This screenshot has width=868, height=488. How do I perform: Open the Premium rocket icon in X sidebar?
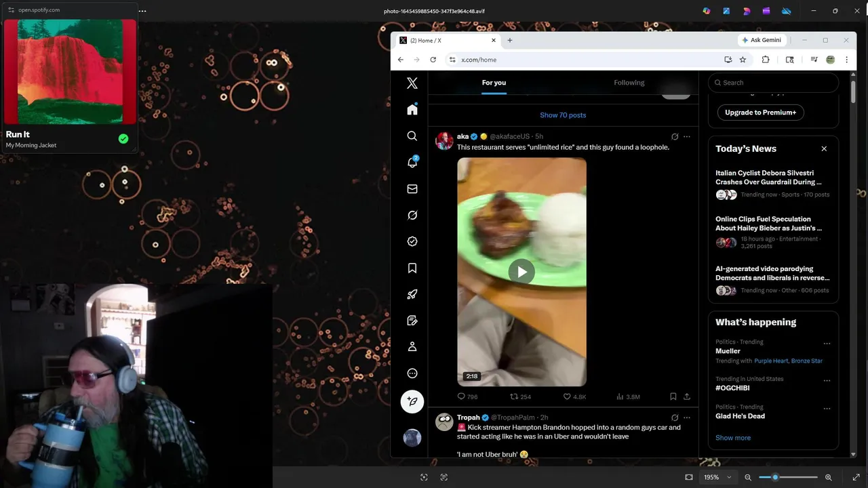(412, 294)
